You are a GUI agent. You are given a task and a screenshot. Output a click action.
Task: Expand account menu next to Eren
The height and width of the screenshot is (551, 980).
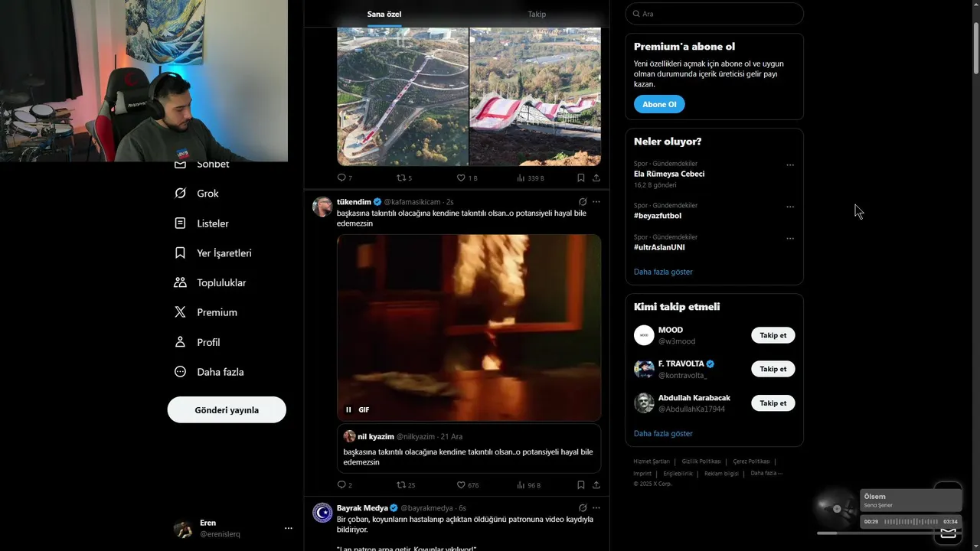pos(289,528)
